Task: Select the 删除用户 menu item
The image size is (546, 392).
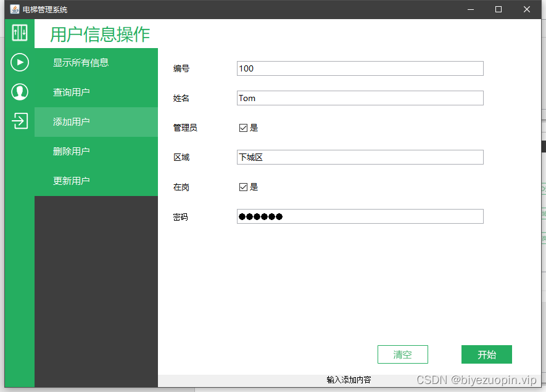Action: pyautogui.click(x=72, y=151)
